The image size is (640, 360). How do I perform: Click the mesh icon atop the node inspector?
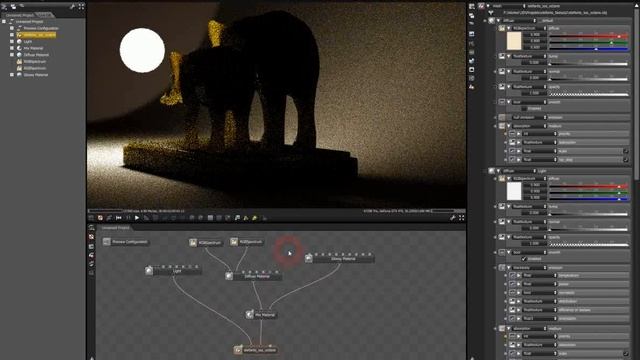point(481,6)
